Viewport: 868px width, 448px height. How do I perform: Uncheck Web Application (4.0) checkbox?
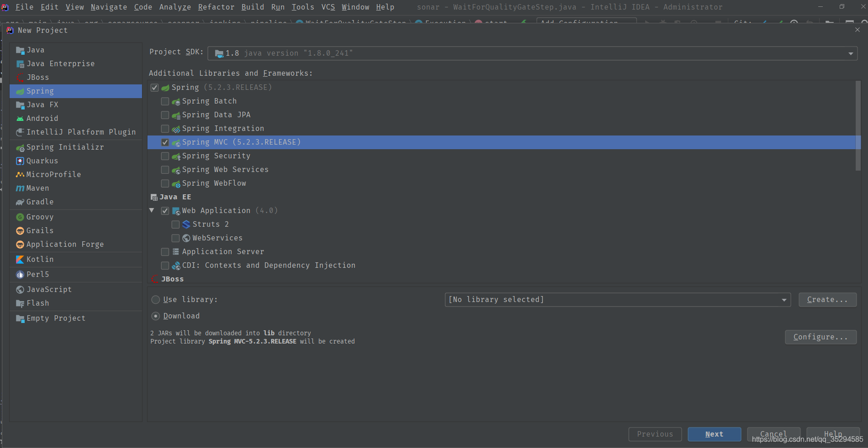pyautogui.click(x=165, y=211)
